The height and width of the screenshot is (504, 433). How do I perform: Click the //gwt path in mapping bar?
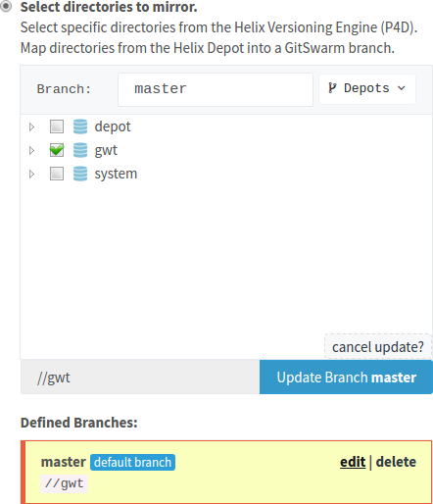53,378
